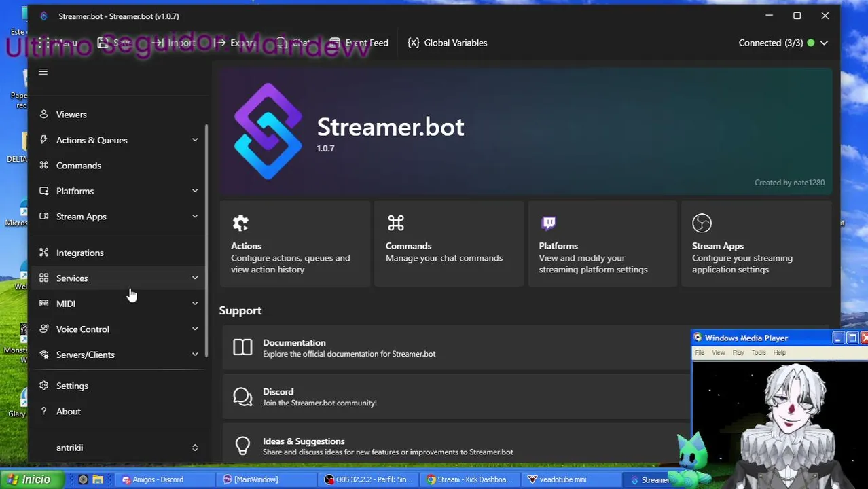Viewport: 868px width, 489px height.
Task: Click the Platforms sidebar icon
Action: click(43, 191)
